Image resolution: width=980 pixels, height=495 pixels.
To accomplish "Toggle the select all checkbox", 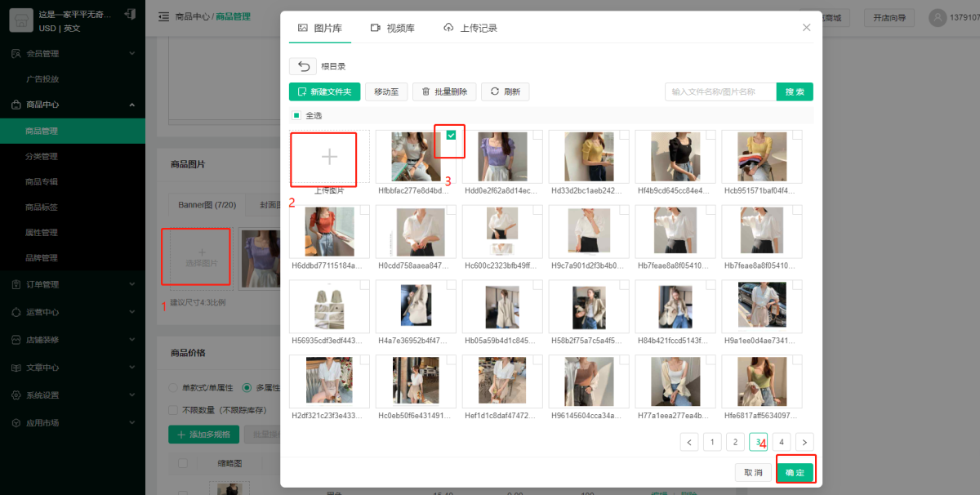I will [x=296, y=115].
